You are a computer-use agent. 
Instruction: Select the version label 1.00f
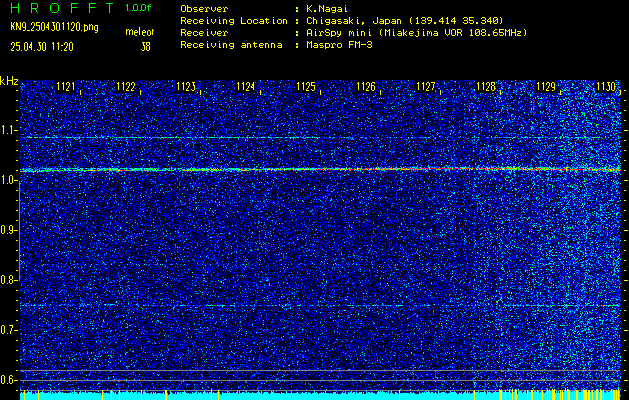(x=138, y=8)
